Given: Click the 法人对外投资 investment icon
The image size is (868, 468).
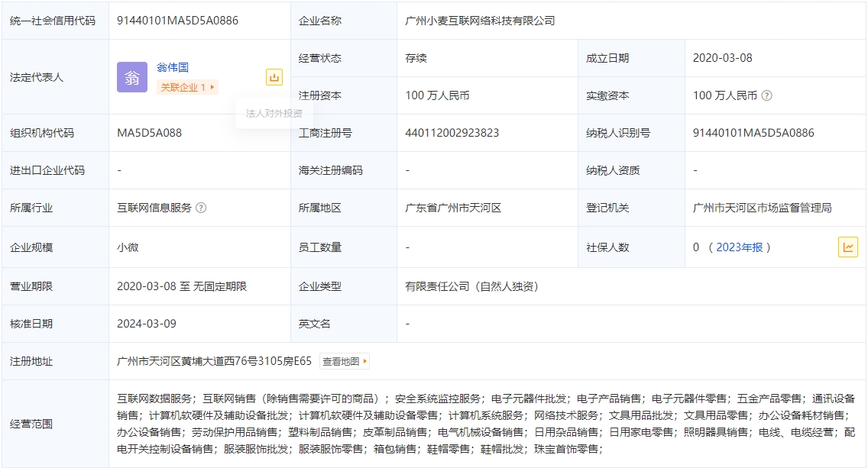Looking at the screenshot, I should click(274, 77).
